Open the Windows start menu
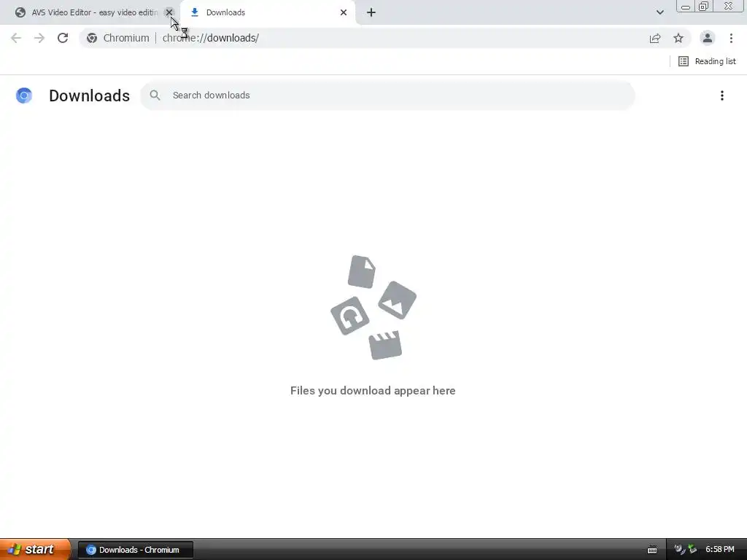The image size is (747, 560). coord(35,549)
